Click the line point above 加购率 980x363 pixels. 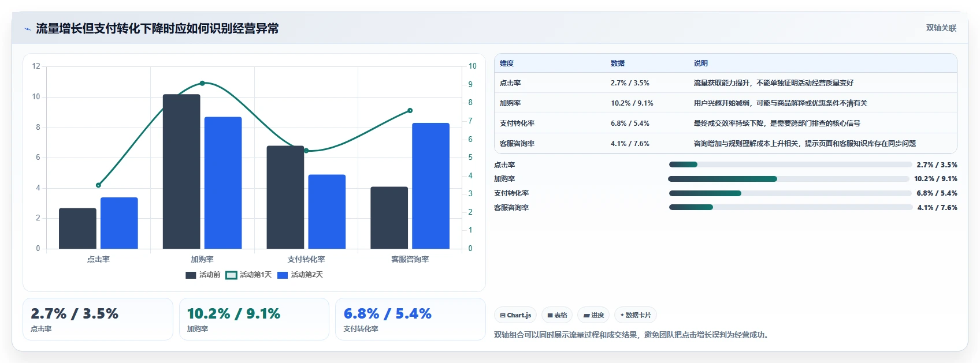[x=202, y=83]
